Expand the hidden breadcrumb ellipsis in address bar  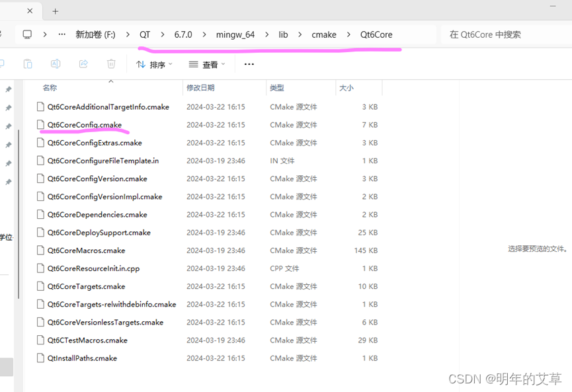tap(62, 34)
